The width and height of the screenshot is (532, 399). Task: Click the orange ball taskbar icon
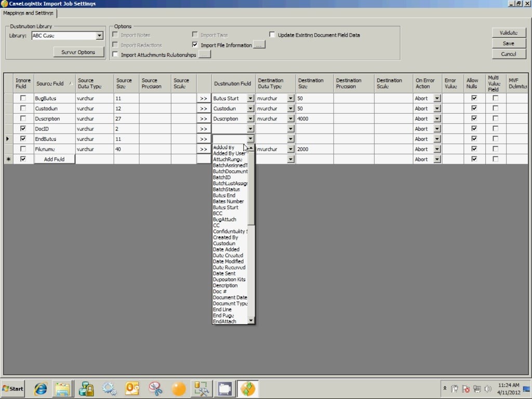tap(178, 389)
